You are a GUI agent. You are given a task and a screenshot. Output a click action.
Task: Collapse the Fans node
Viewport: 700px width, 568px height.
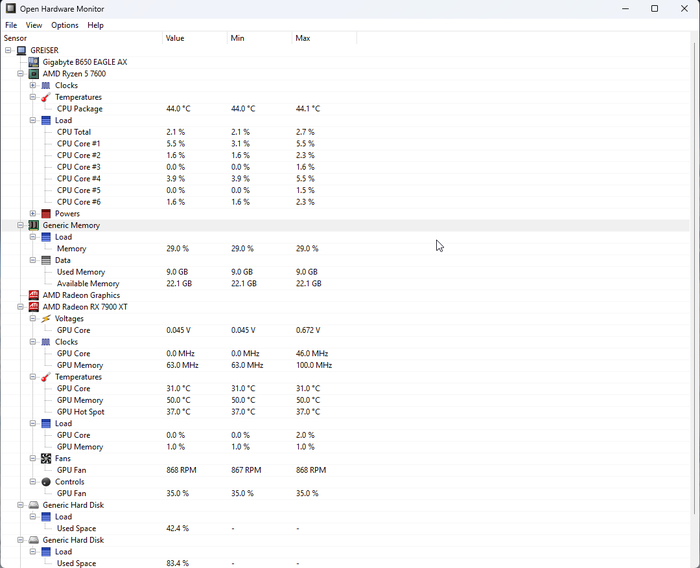[x=33, y=458]
